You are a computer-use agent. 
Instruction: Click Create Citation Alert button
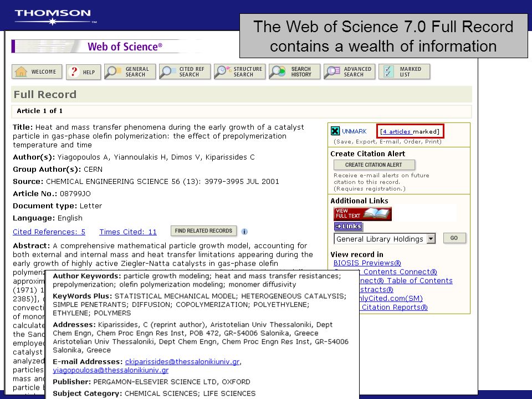pyautogui.click(x=374, y=165)
